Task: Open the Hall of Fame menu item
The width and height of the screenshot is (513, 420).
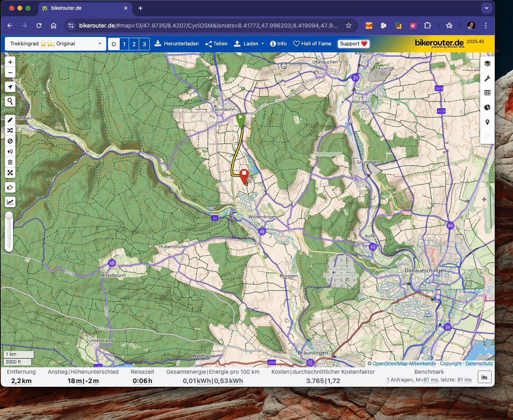Action: (x=312, y=44)
